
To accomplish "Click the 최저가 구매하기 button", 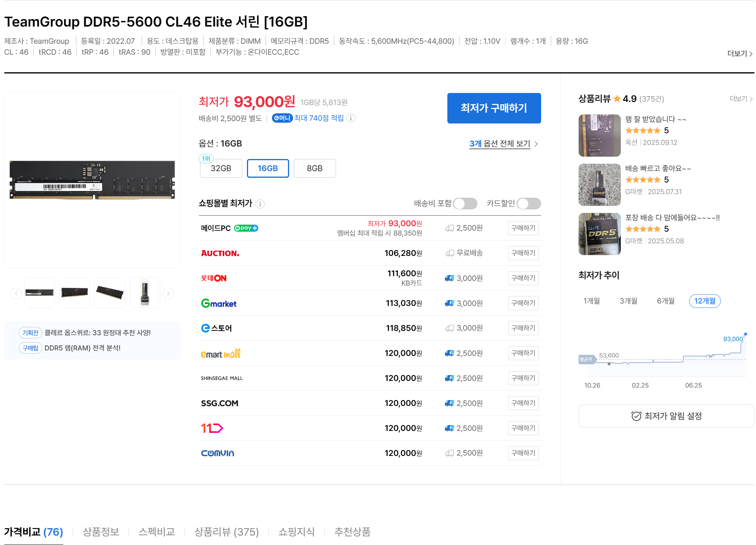I will tap(494, 108).
